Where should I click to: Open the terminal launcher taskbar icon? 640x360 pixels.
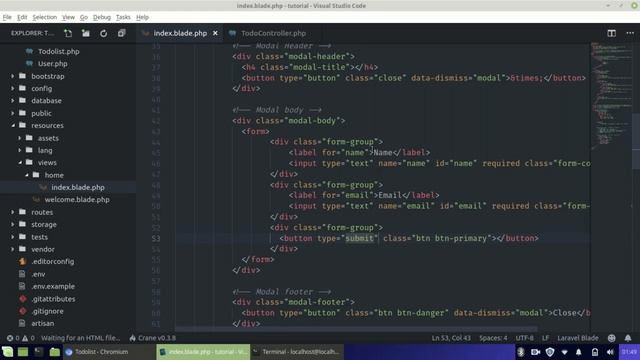(38, 352)
